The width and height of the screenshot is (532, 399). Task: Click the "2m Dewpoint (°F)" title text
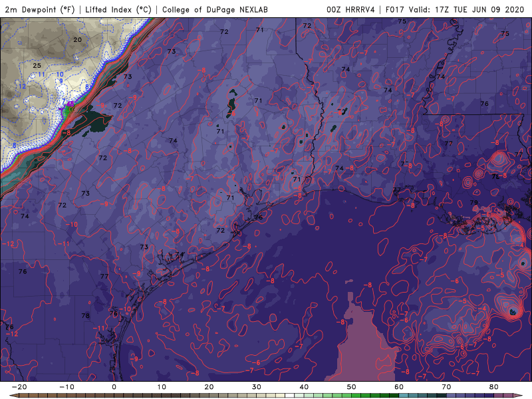[40, 9]
